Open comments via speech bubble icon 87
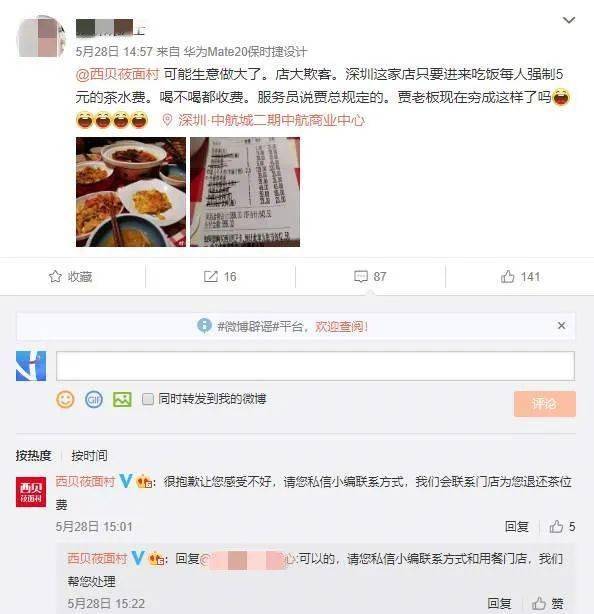The height and width of the screenshot is (614, 594). [370, 276]
